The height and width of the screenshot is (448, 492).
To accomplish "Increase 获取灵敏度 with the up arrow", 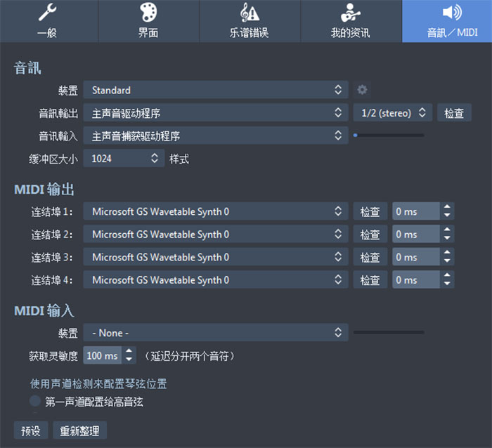I will tap(129, 351).
